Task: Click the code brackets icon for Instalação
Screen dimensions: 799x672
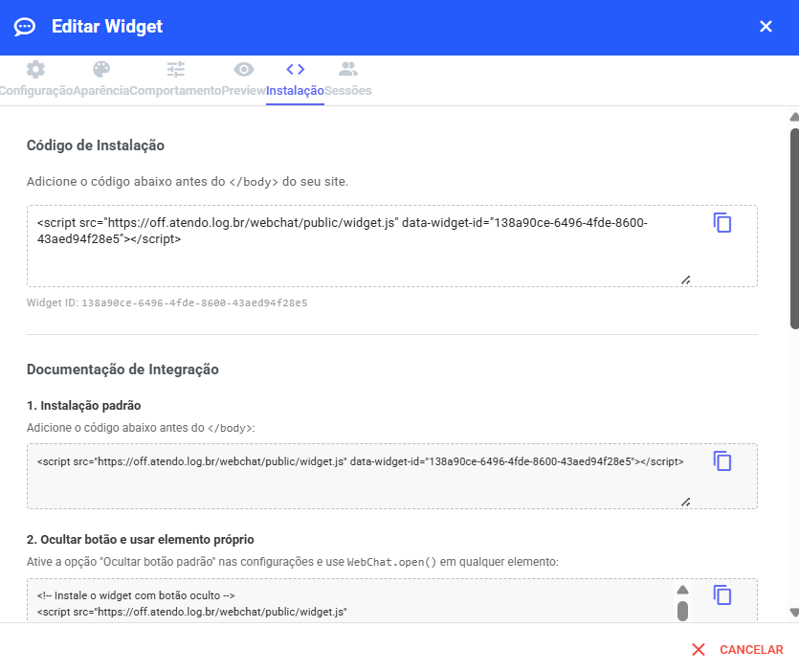Action: (x=296, y=69)
